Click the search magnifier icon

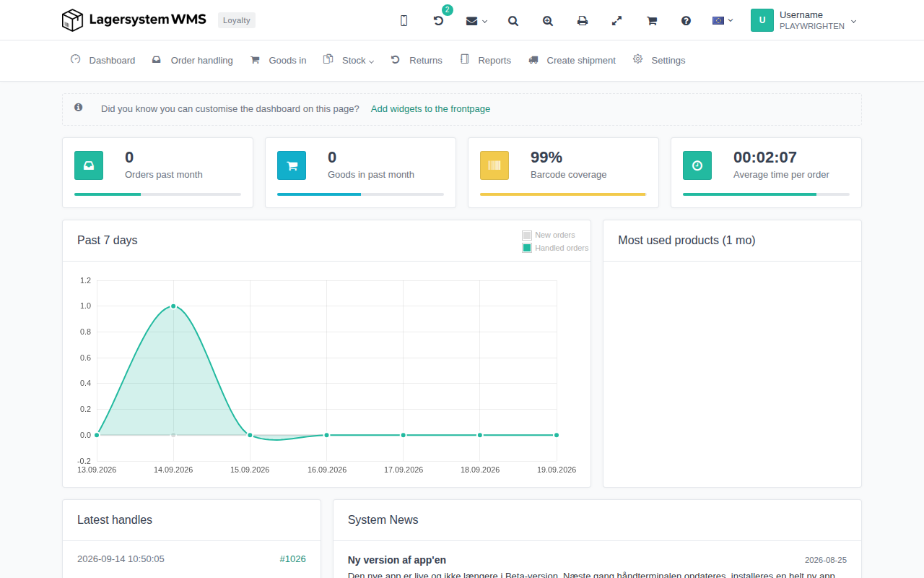click(513, 21)
